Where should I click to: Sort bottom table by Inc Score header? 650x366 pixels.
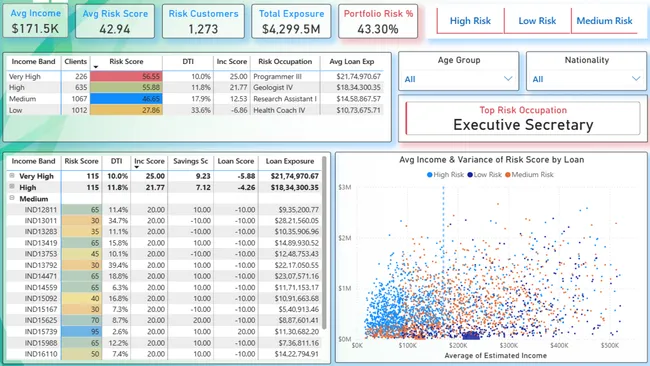point(149,161)
